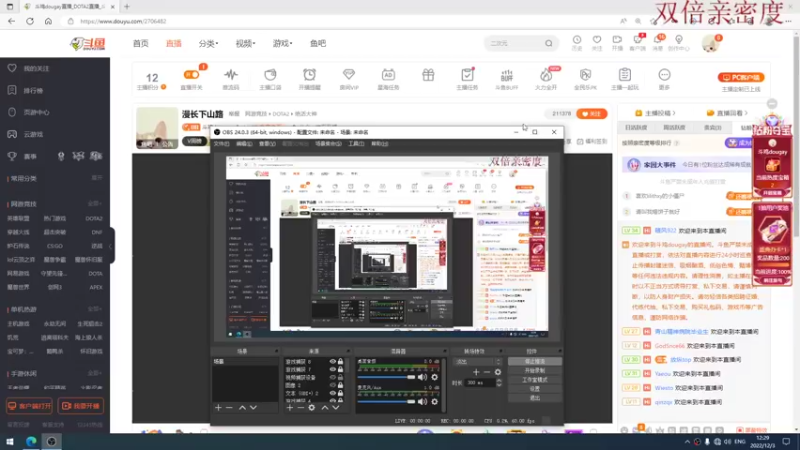
Task: Toggle eye visibility of third OBS source
Action: [x=333, y=378]
